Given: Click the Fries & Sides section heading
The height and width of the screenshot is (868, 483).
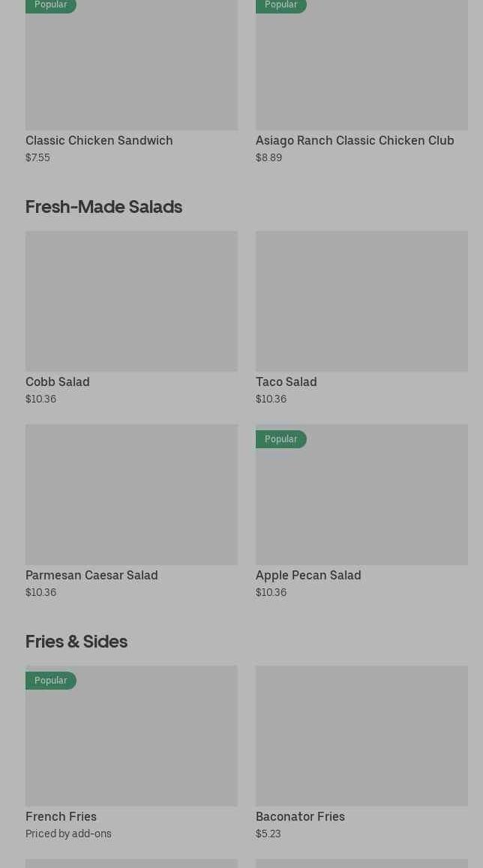Looking at the screenshot, I should pos(76,641).
